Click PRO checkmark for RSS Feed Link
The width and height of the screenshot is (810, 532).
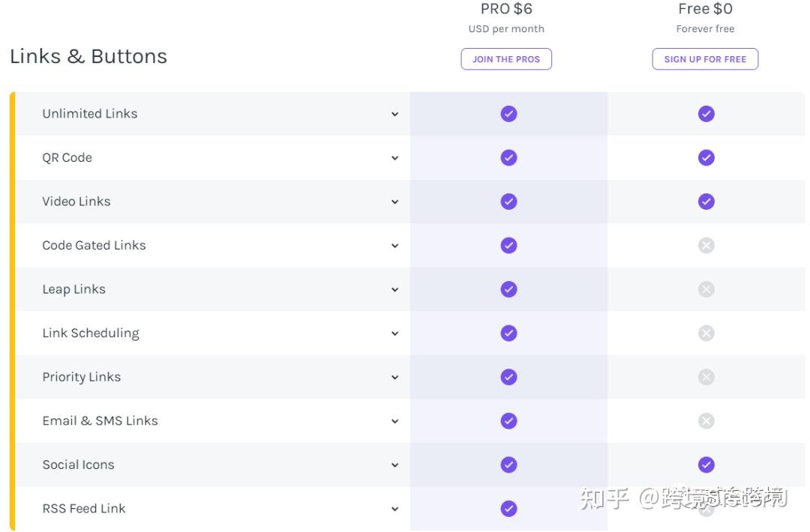click(x=508, y=509)
